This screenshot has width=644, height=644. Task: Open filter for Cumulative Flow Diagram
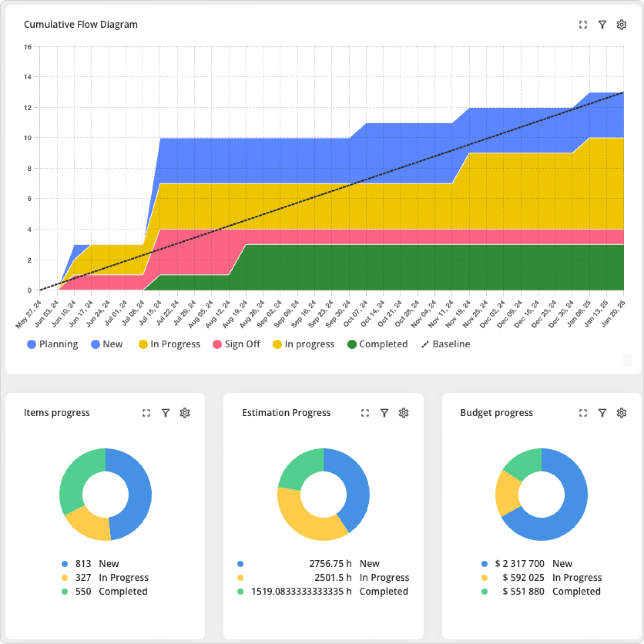[602, 25]
